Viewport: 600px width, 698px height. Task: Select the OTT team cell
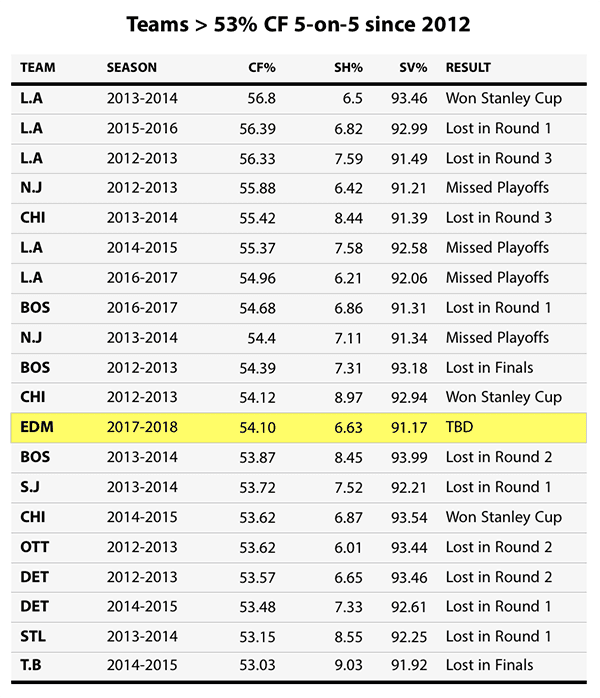point(35,547)
